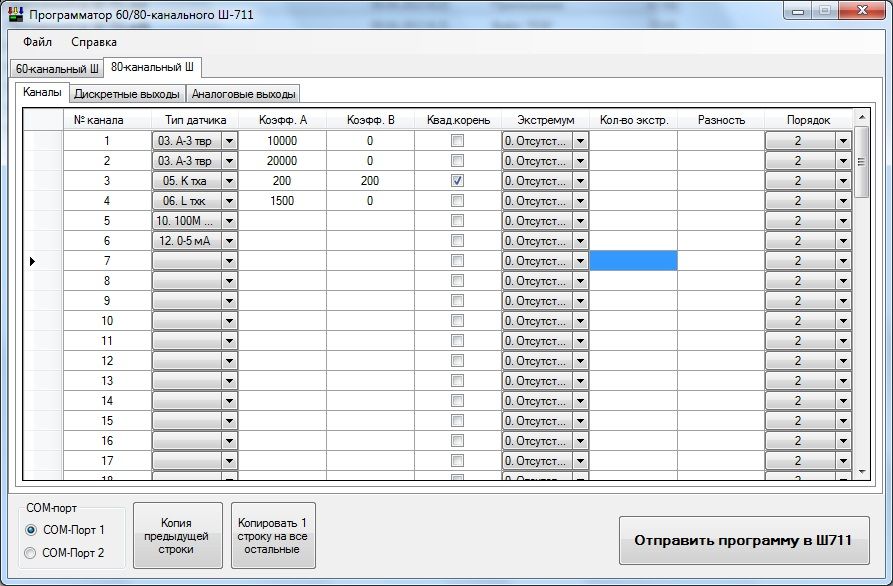This screenshot has height=586, width=893.
Task: Click the scrollbar up arrow in the channel table
Action: tap(861, 119)
